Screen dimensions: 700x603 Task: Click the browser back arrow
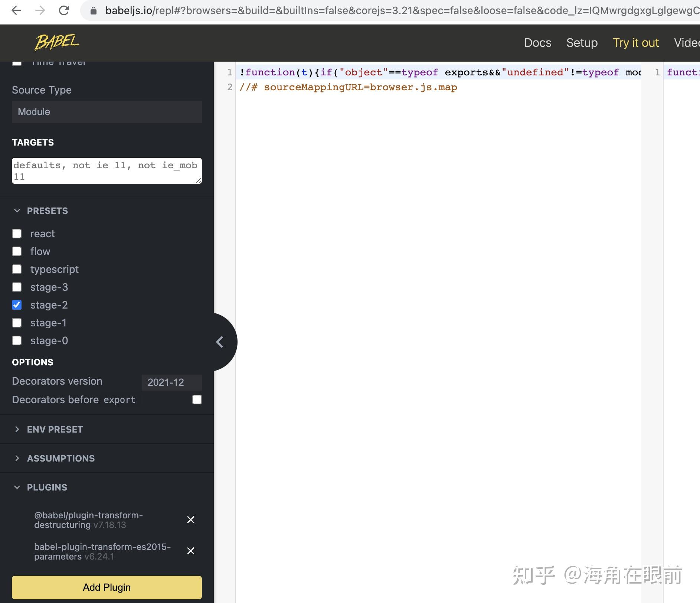(x=16, y=11)
